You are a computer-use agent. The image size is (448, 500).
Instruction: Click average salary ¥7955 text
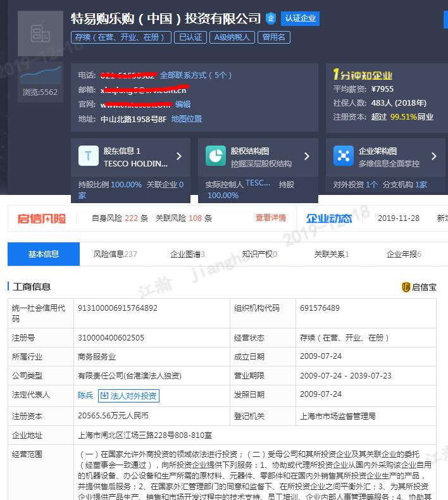[x=363, y=89]
